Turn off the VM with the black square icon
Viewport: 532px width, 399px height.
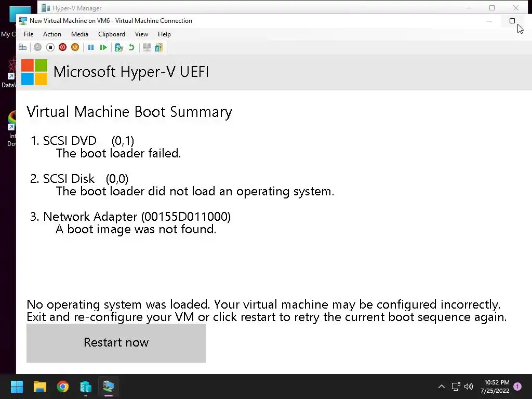click(x=50, y=47)
